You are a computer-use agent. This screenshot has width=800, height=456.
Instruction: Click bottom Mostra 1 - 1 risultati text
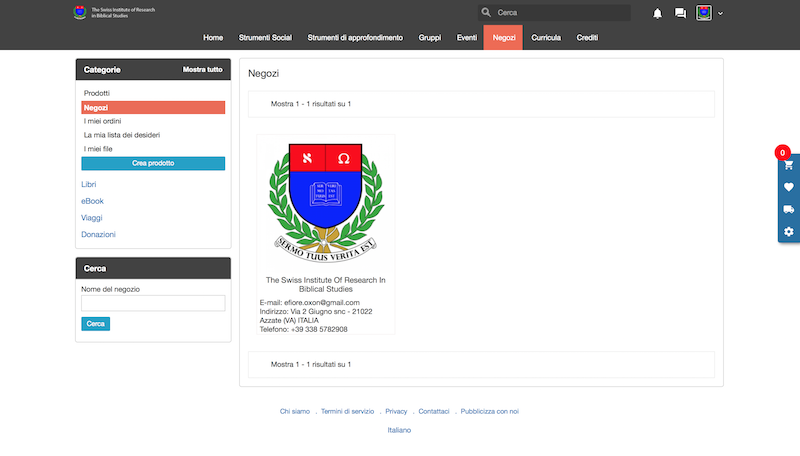click(311, 365)
